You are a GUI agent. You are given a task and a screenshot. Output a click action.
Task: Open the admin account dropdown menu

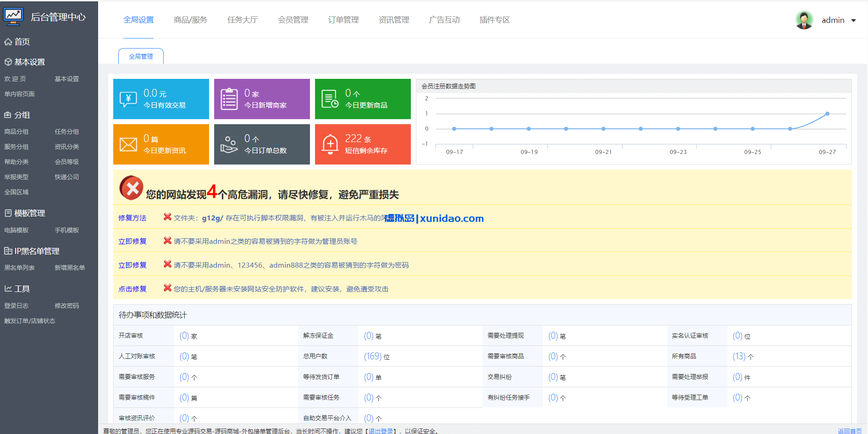click(x=854, y=20)
